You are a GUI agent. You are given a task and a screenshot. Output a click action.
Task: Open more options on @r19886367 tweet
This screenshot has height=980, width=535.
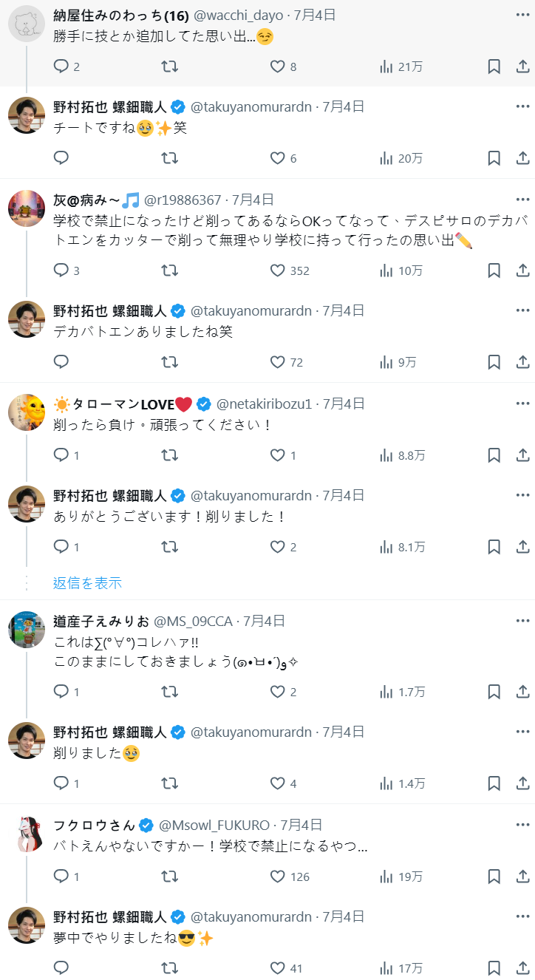(522, 200)
